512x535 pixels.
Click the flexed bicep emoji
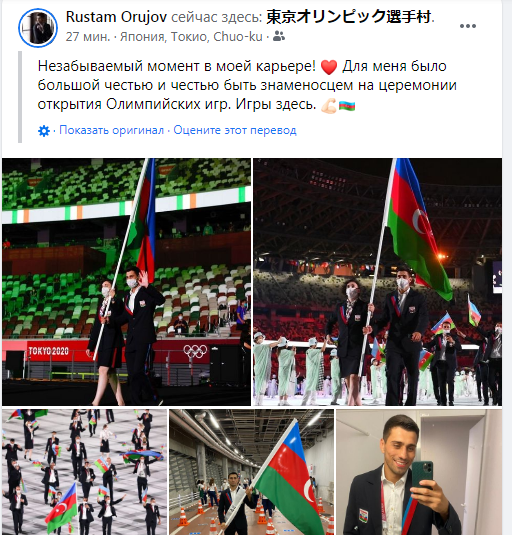click(328, 105)
